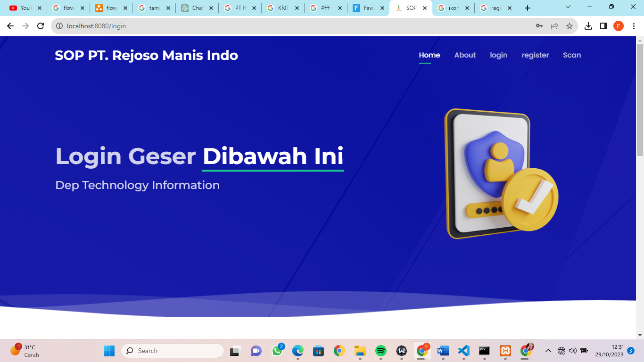Viewport: 644px width, 362px height.
Task: Open a new browser tab
Action: tap(527, 8)
